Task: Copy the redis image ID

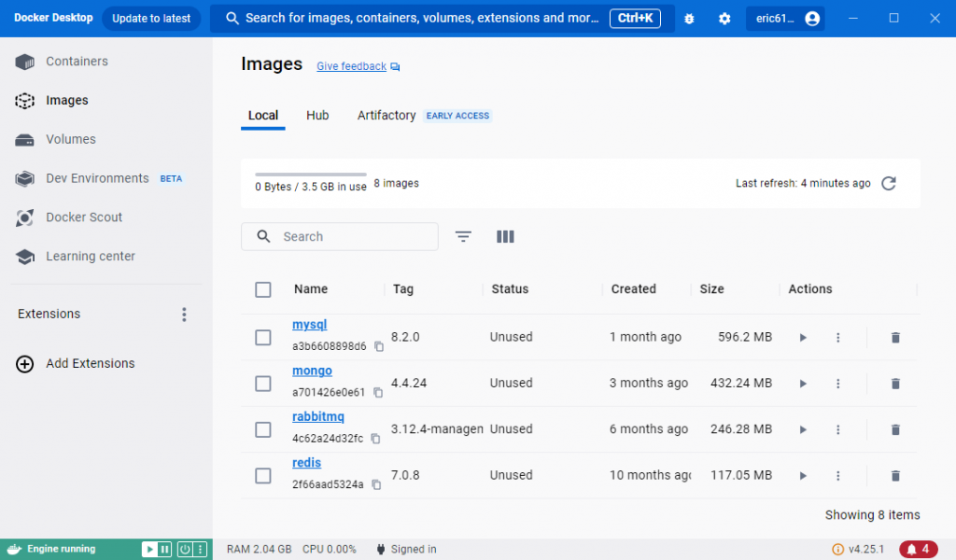Action: pyautogui.click(x=376, y=484)
